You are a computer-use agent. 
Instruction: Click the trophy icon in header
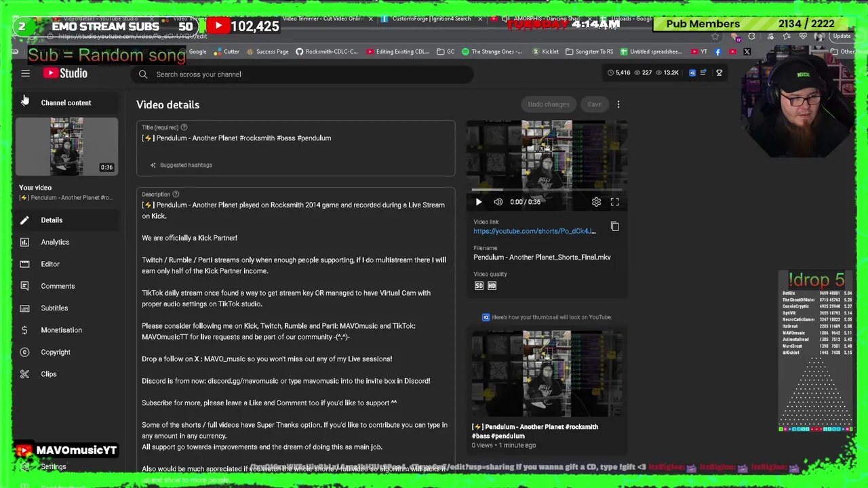point(719,73)
